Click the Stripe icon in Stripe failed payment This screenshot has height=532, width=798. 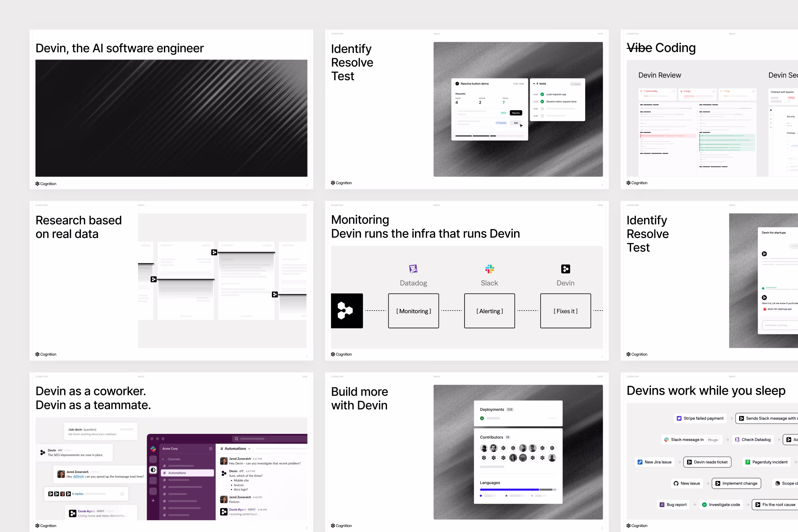tap(679, 418)
